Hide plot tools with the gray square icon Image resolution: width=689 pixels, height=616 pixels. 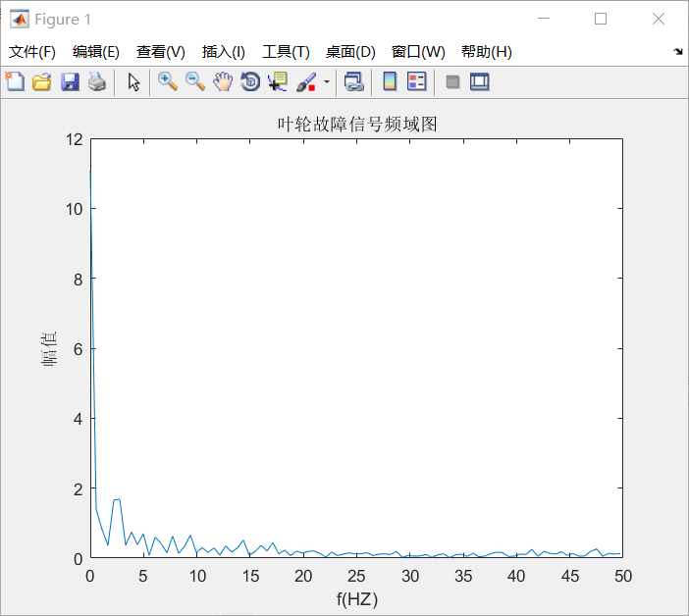452,81
